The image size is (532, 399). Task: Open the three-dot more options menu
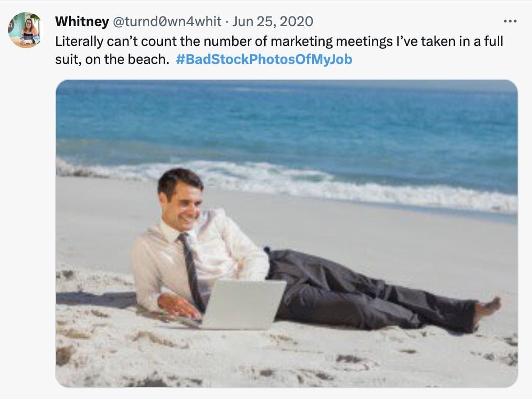[509, 21]
